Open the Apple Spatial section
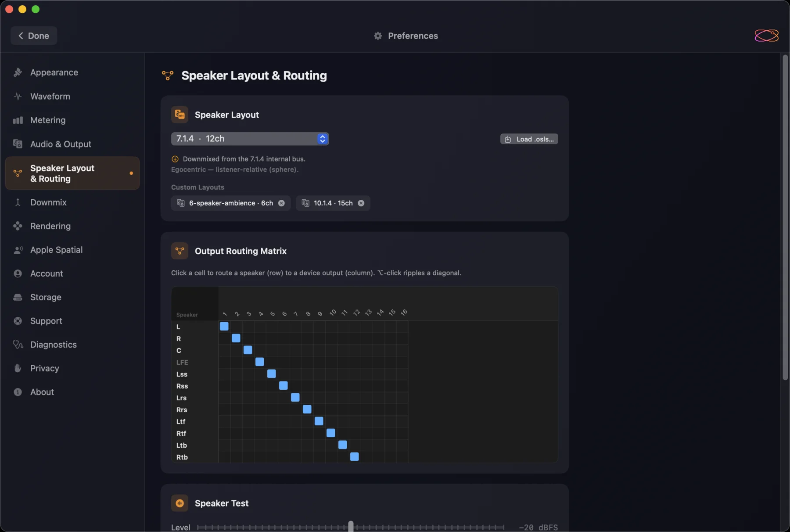The image size is (790, 532). [72, 250]
